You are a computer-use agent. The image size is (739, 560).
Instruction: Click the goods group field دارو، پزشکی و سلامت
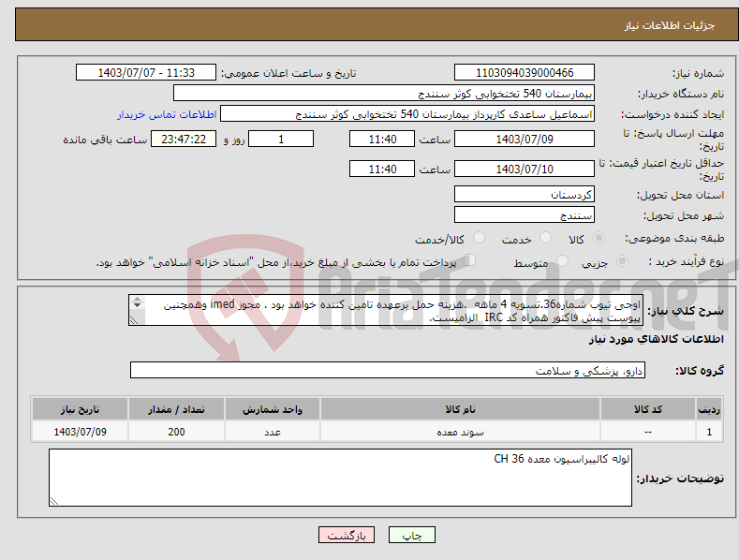tap(388, 370)
